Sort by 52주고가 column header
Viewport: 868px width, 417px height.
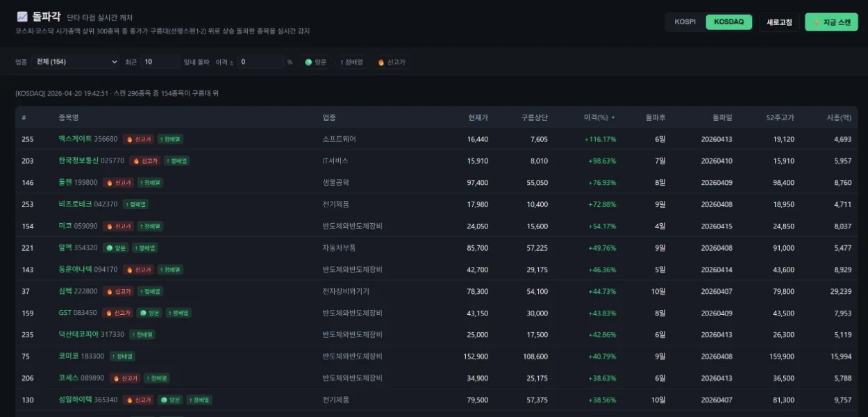click(x=781, y=117)
